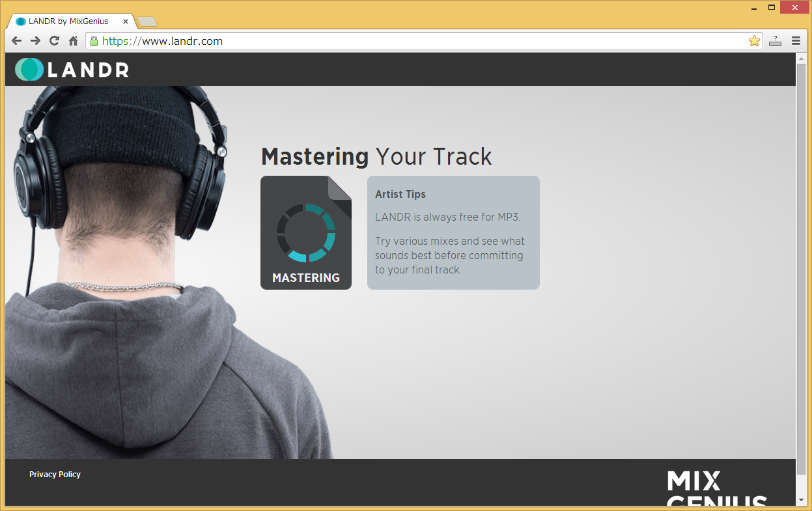
Task: Go back with the browser back arrow
Action: pyautogui.click(x=17, y=41)
